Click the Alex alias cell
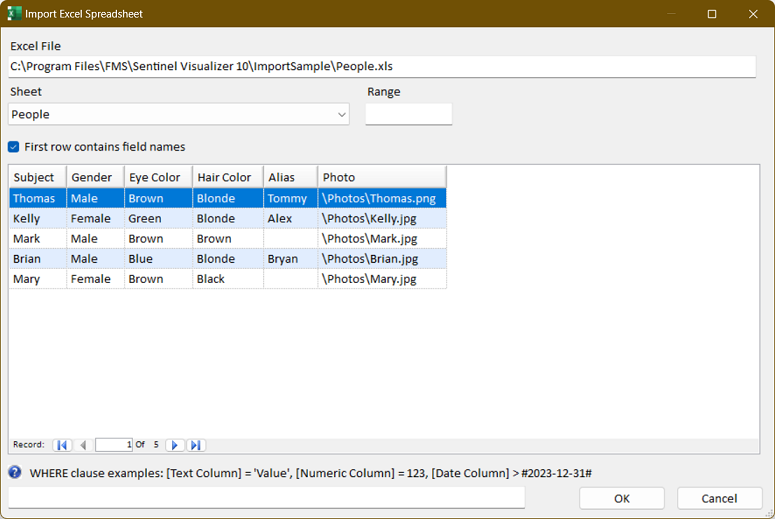775x519 pixels. click(291, 218)
